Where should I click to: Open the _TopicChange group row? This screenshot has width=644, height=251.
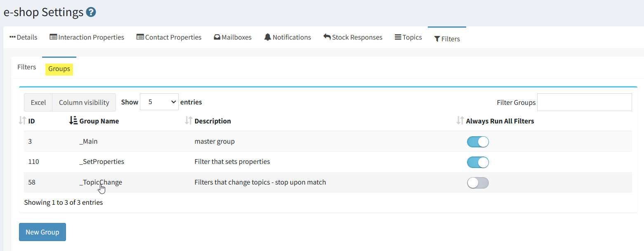pyautogui.click(x=101, y=182)
